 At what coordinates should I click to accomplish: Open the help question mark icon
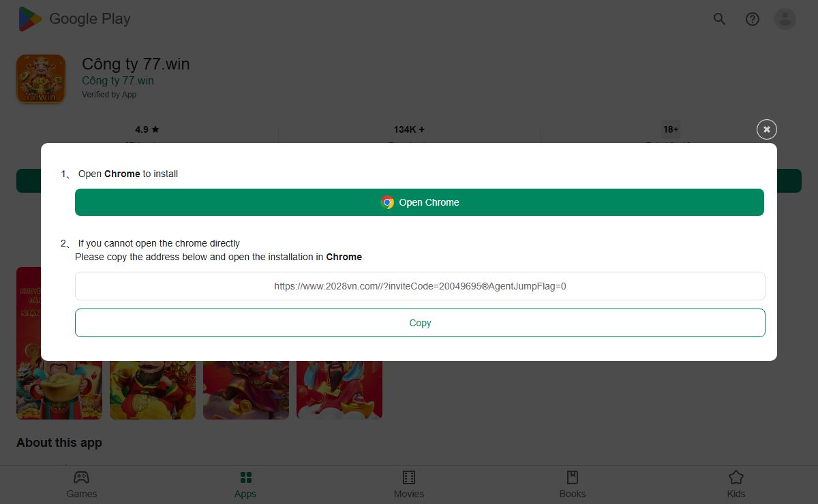(x=753, y=19)
